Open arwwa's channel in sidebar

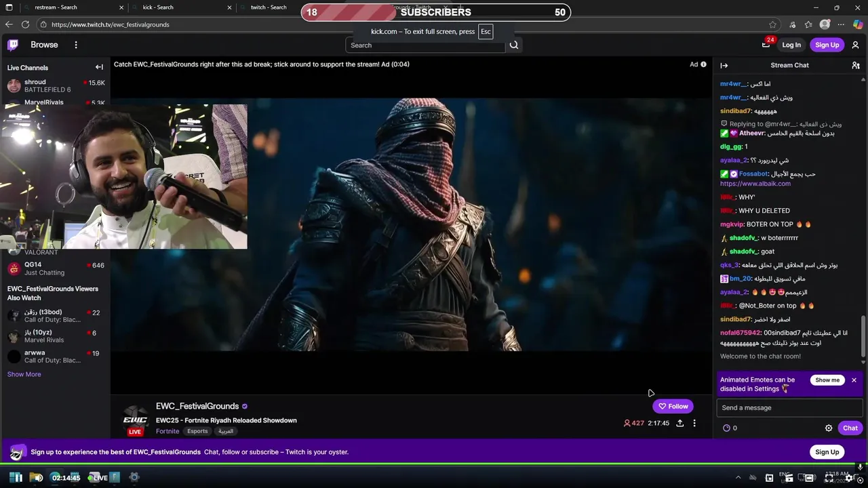click(55, 357)
